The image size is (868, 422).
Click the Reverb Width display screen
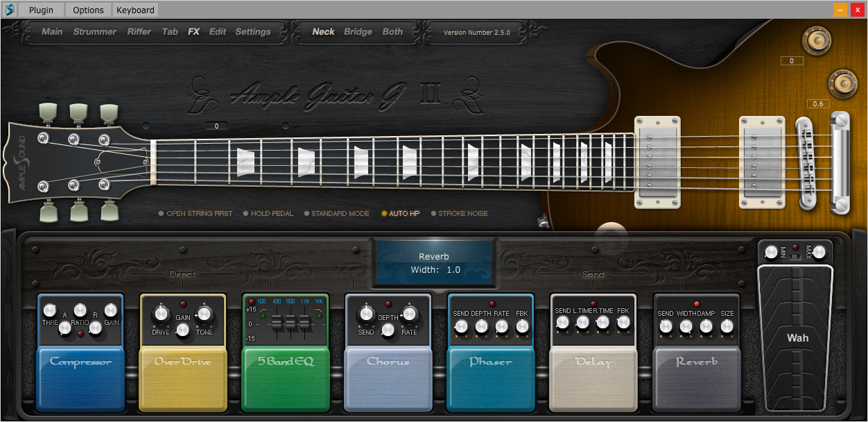435,264
